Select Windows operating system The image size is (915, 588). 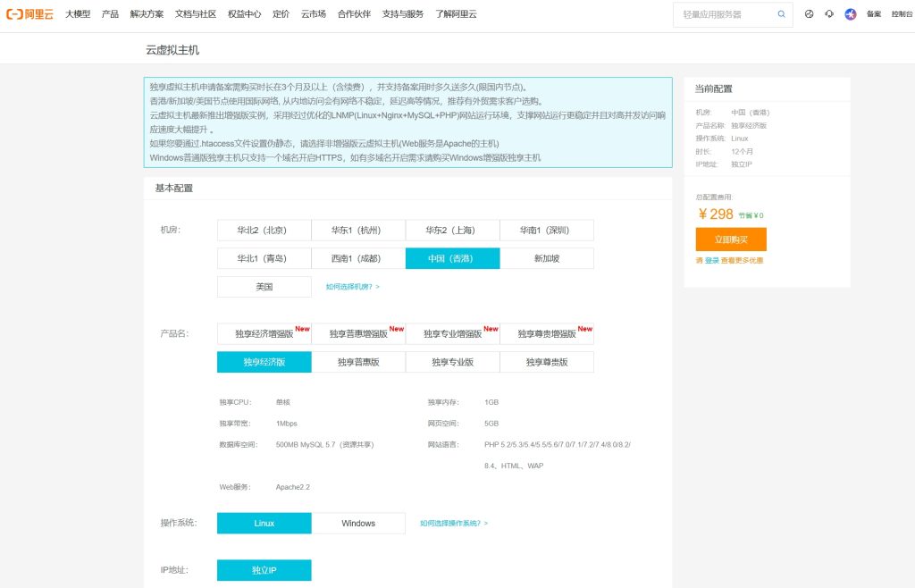click(358, 523)
